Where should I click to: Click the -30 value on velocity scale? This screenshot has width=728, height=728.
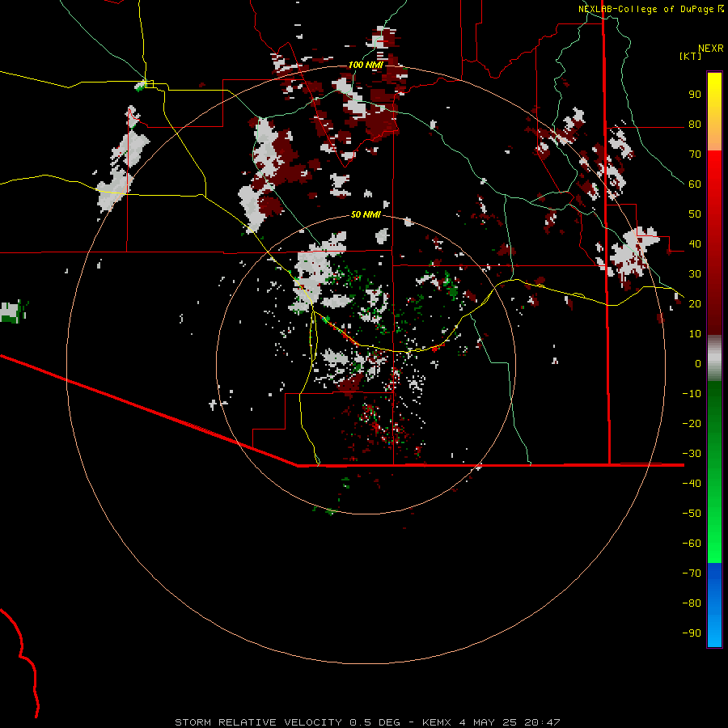(692, 454)
